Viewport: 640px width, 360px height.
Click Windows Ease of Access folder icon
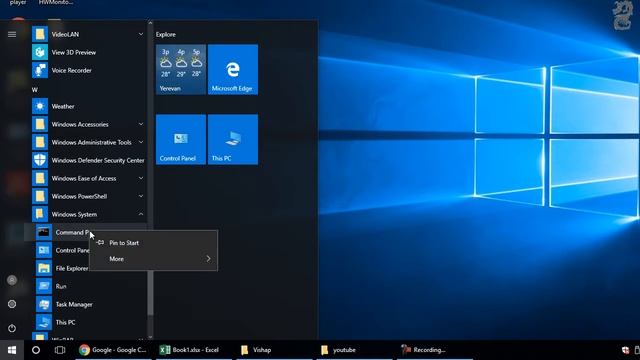[x=40, y=178]
